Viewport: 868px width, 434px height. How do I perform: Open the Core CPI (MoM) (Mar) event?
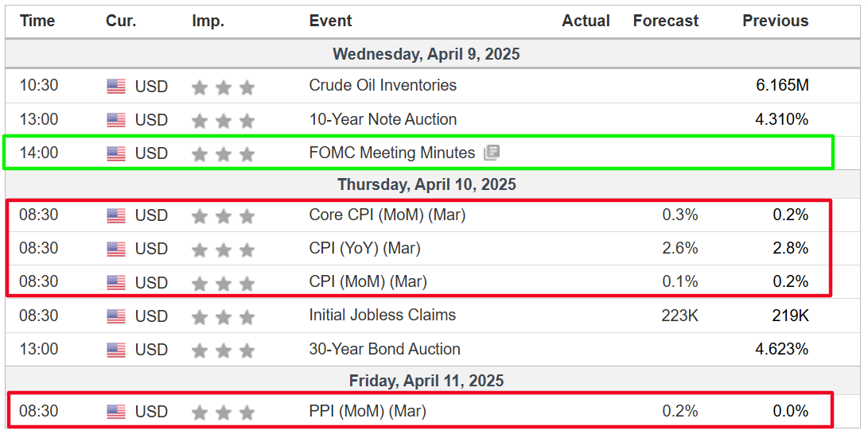[387, 215]
